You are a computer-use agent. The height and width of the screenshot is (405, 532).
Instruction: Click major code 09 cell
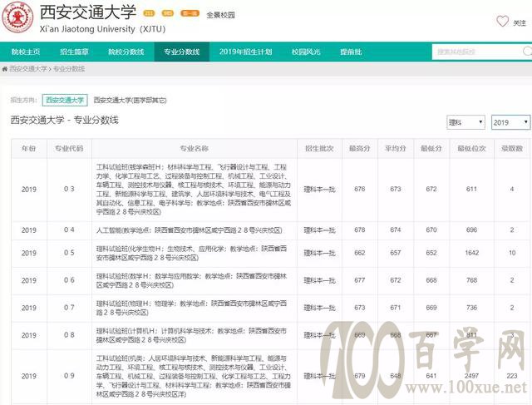pos(69,376)
